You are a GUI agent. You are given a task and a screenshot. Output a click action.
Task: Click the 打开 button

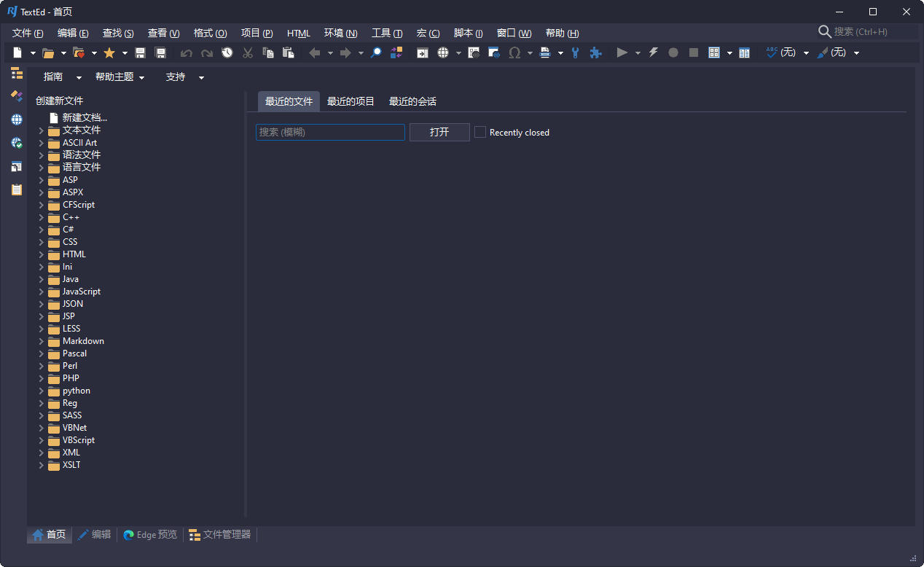pos(439,132)
